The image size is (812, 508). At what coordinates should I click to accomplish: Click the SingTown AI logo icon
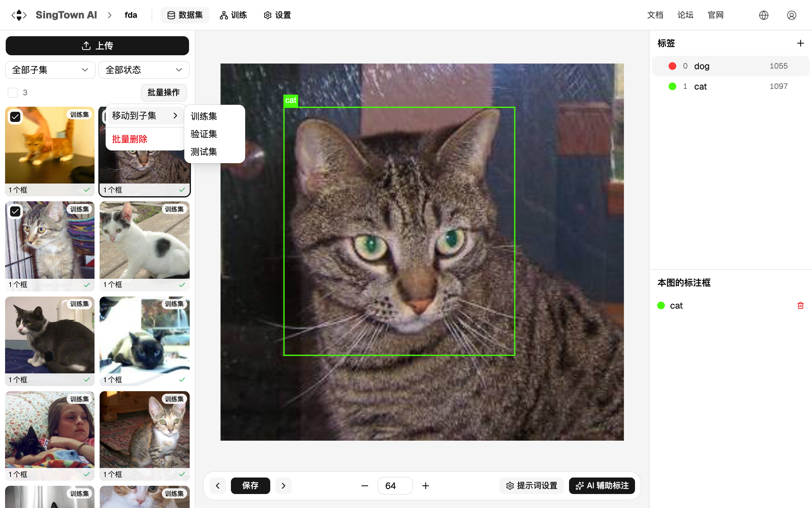(19, 15)
